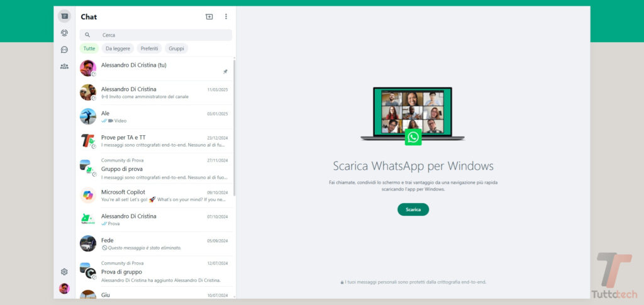Open the Status updates icon
The image size is (644, 305).
(64, 33)
